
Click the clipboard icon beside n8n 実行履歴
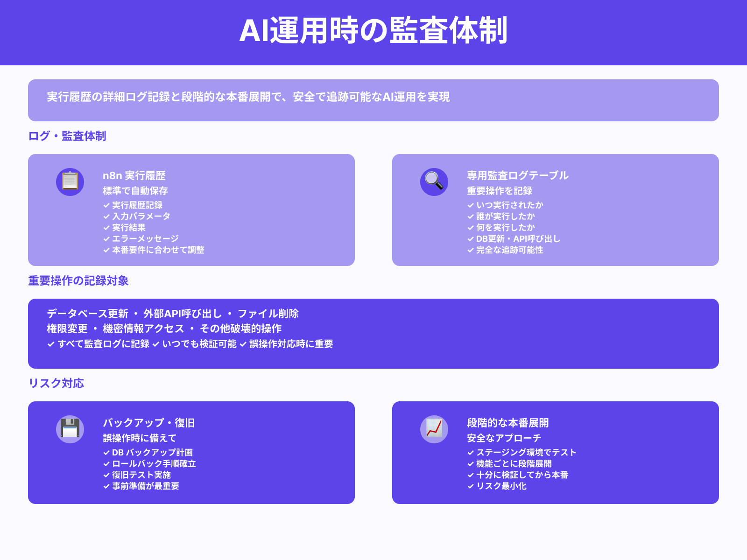click(70, 181)
